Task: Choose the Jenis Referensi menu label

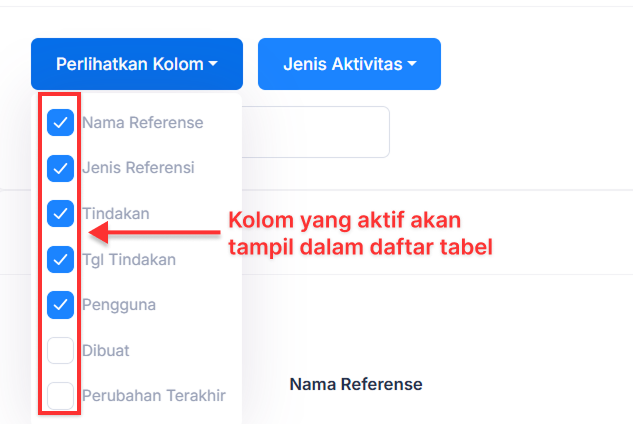Action: 138,168
